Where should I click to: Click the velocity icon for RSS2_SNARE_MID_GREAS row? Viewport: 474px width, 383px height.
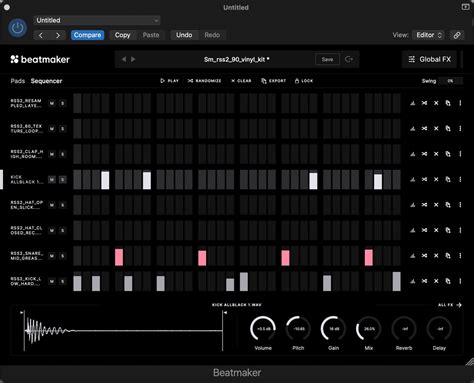(x=413, y=256)
